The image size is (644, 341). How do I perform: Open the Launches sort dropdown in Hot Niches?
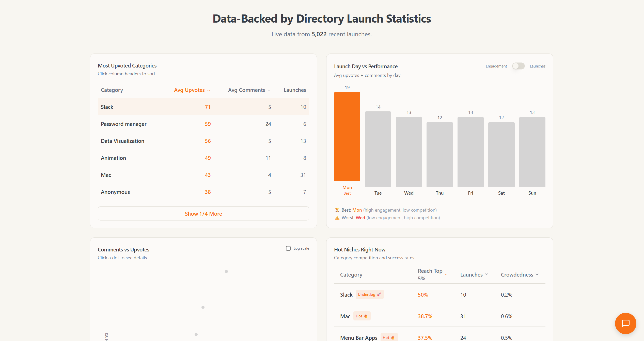click(x=487, y=274)
